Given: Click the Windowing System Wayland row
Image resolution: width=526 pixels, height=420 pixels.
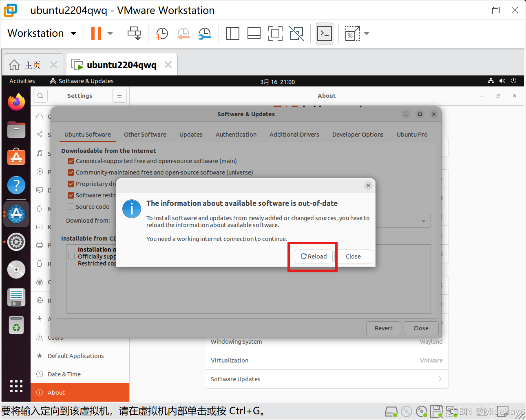Looking at the screenshot, I should (327, 342).
